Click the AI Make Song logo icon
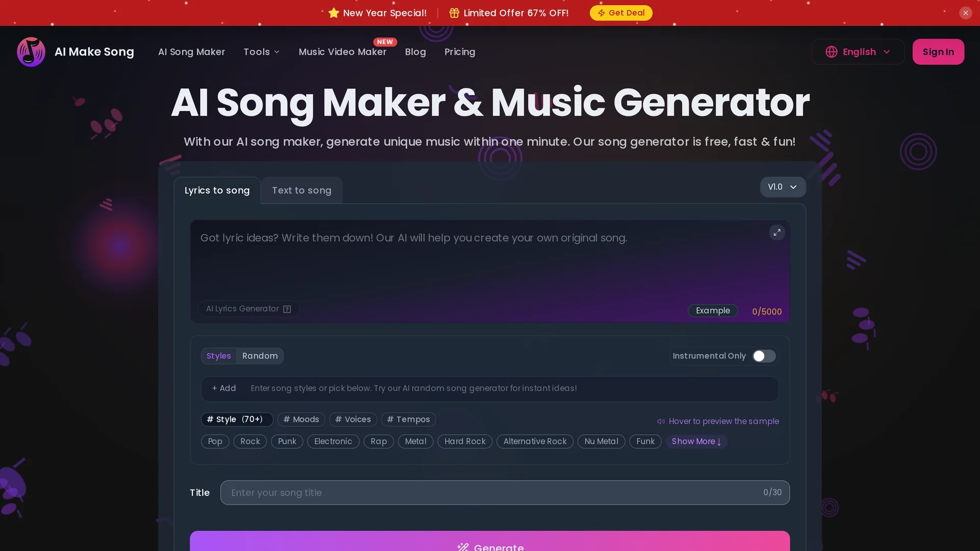This screenshot has width=980, height=551. point(31,52)
